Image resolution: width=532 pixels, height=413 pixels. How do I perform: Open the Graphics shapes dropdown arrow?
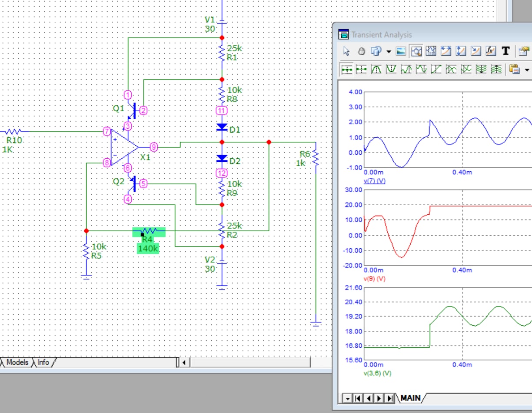389,52
